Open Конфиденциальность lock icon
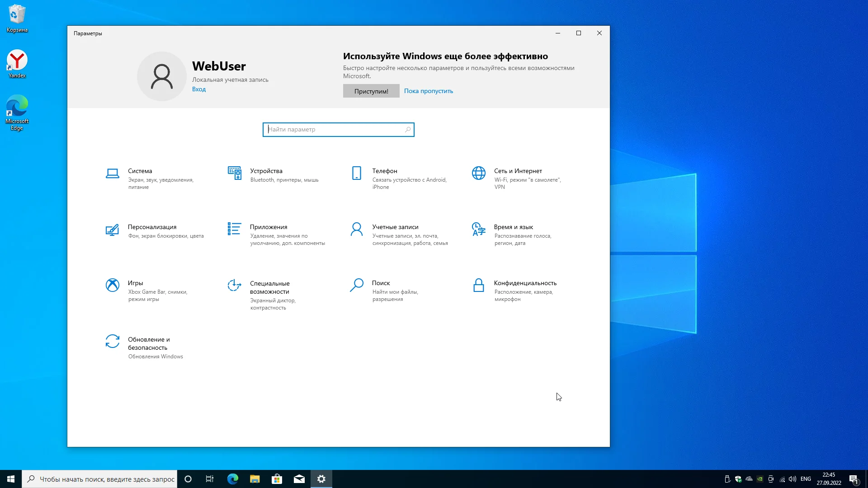The image size is (868, 488). point(478,285)
